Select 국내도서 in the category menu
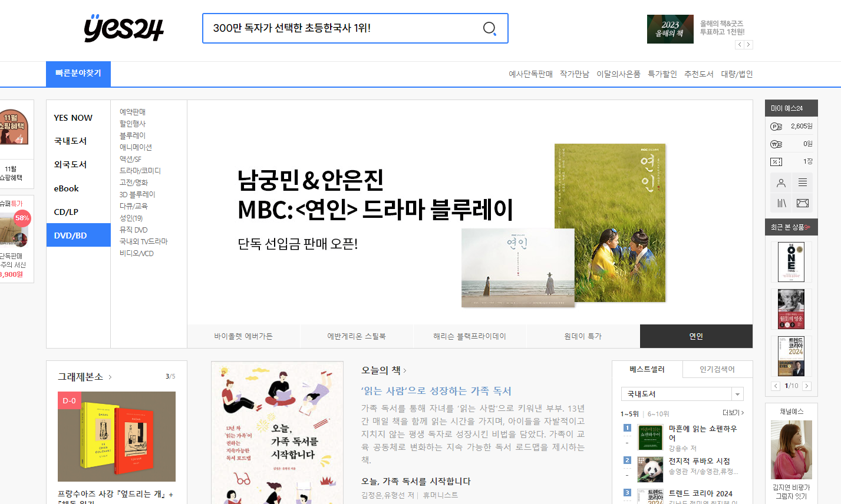 click(x=71, y=141)
